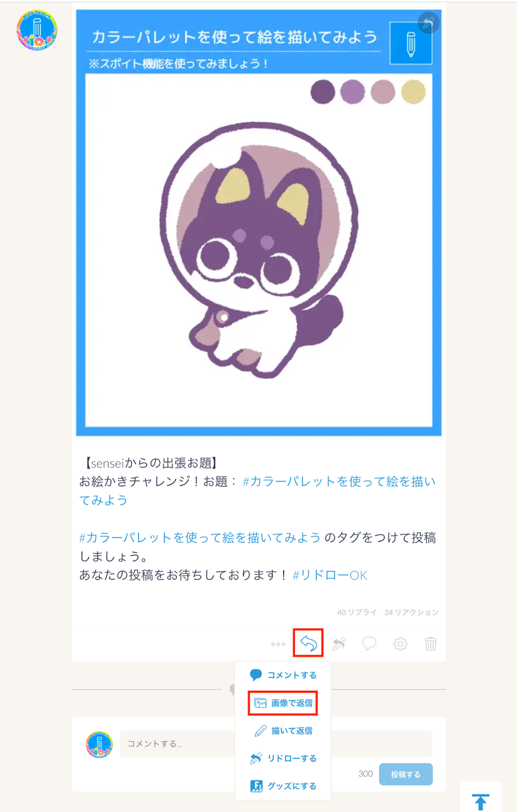Image resolution: width=517 pixels, height=812 pixels.
Task: Click the 34 リアクション count
Action: pos(411,612)
